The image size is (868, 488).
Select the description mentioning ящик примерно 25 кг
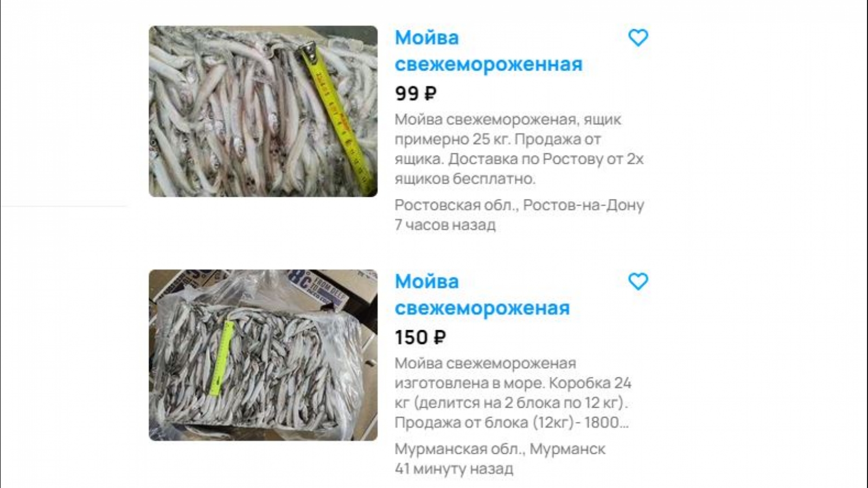tap(519, 149)
